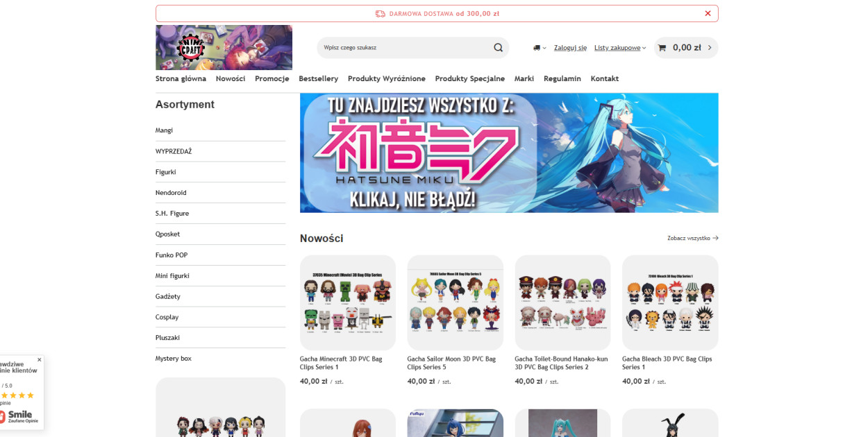Click the Gacha Minecraft 3D PVC Bag Clips title
The image size is (868, 437).
(x=341, y=363)
